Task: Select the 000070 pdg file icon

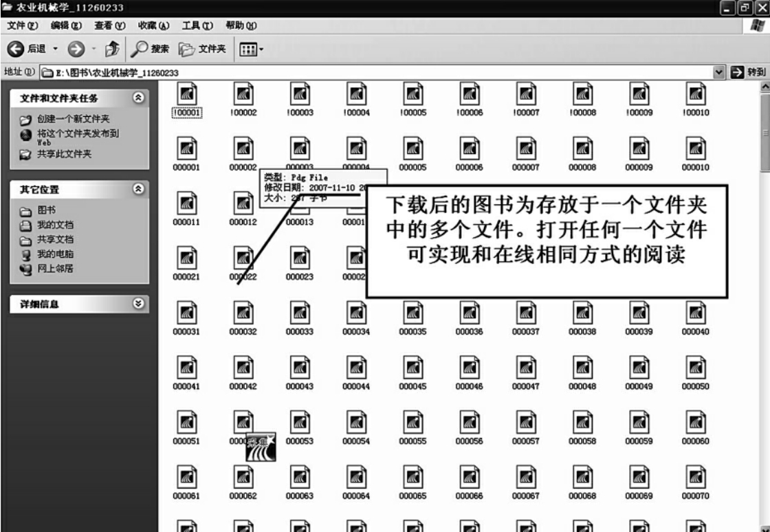Action: pos(696,477)
